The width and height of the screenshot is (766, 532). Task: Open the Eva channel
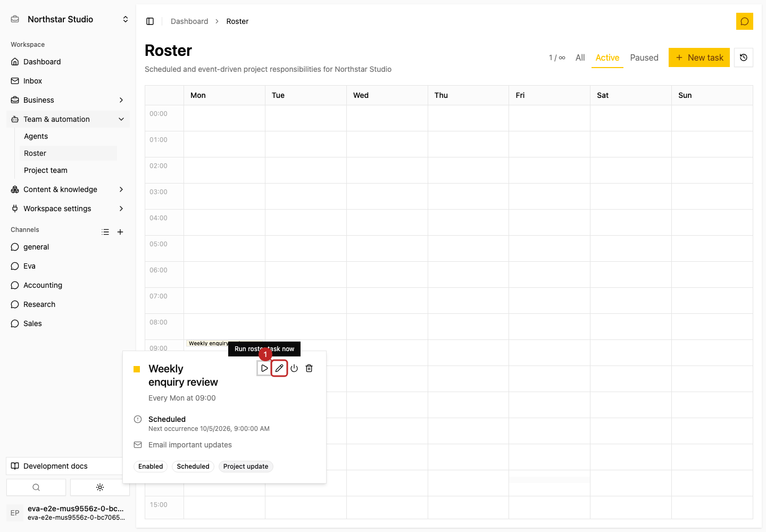[x=68, y=266]
